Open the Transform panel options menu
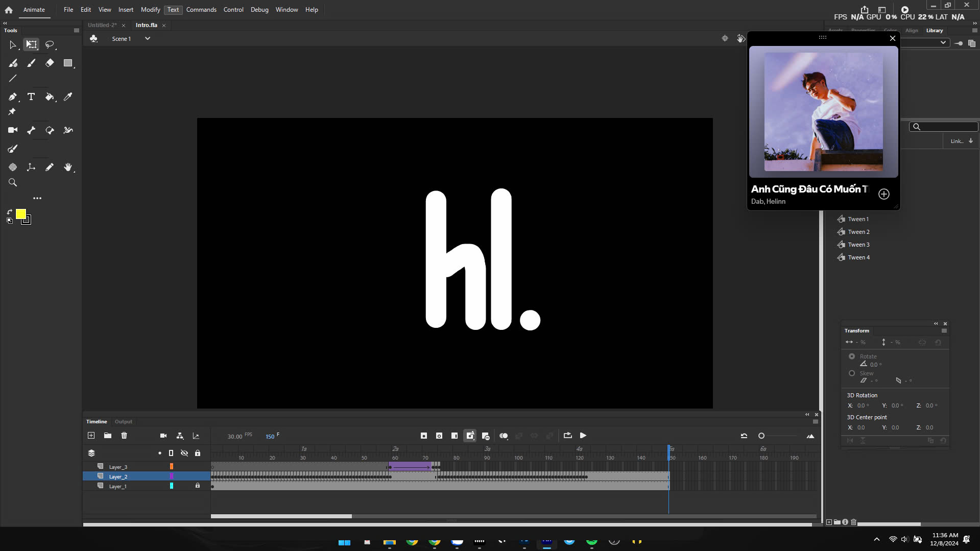 tap(944, 331)
